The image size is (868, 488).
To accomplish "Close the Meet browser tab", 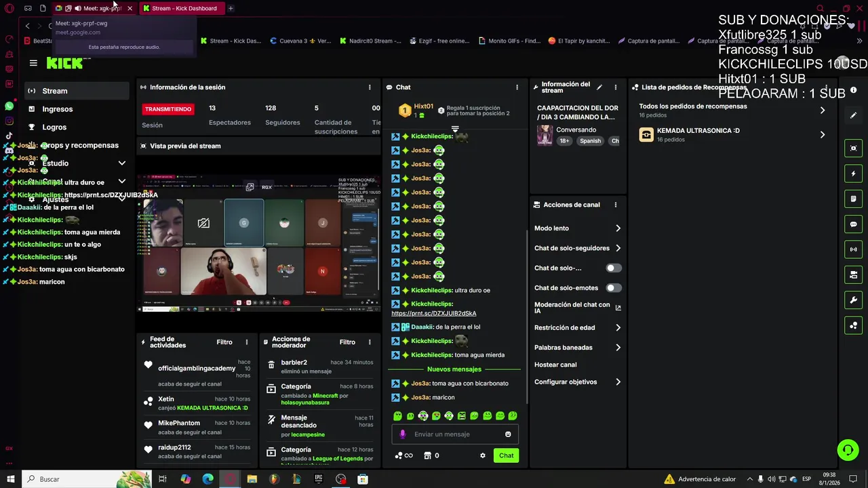I will (130, 8).
